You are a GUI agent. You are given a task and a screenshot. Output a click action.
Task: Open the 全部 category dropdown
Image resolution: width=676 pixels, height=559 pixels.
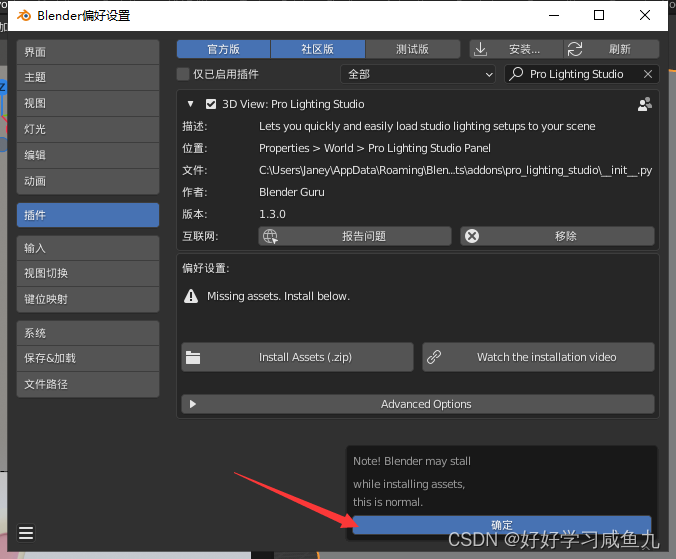(418, 74)
